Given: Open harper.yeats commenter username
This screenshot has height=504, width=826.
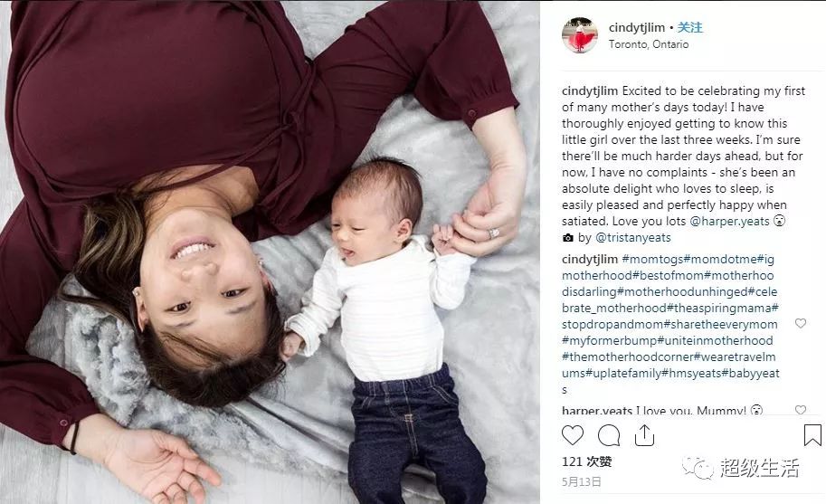Looking at the screenshot, I should pos(597,410).
